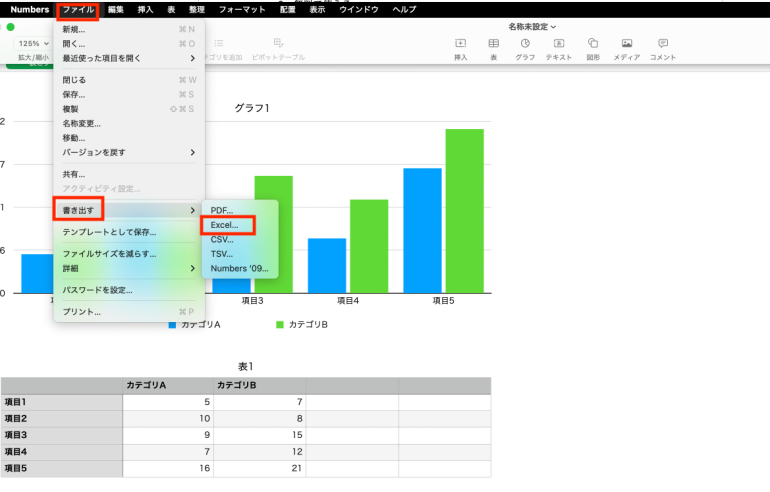This screenshot has height=492, width=770.
Task: Choose 共有... menu item
Action: 129,174
